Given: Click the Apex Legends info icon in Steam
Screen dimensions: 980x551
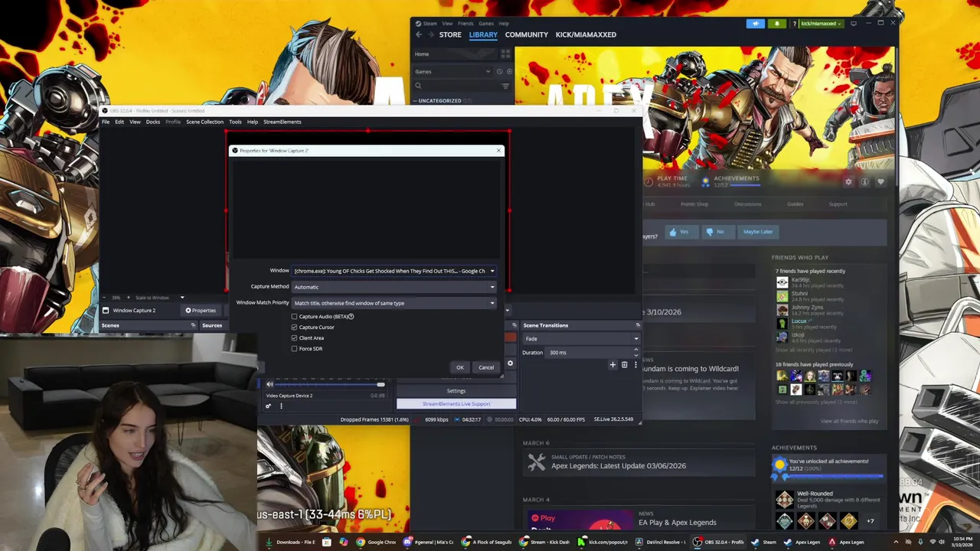Looking at the screenshot, I should click(x=864, y=181).
